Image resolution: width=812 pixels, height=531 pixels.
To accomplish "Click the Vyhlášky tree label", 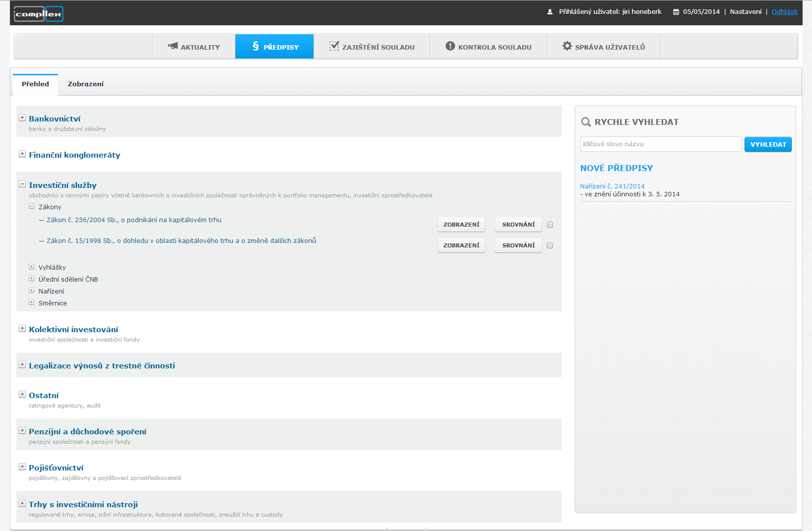I will pos(52,268).
